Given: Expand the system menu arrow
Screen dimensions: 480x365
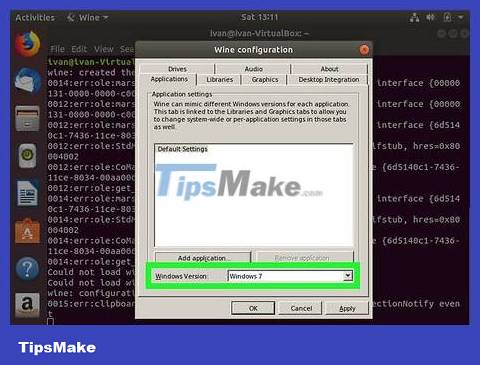Looking at the screenshot, I should (x=461, y=17).
